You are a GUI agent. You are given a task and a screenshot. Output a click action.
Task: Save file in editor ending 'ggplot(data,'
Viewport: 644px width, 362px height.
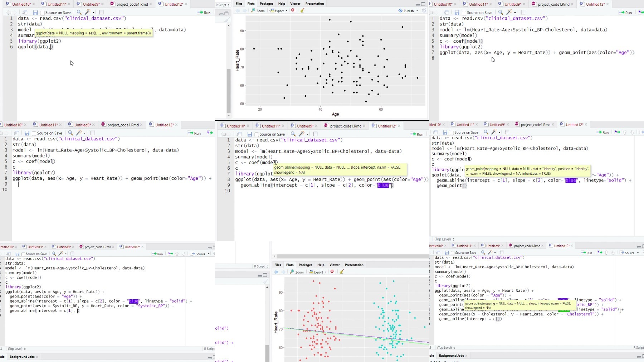[x=35, y=13]
